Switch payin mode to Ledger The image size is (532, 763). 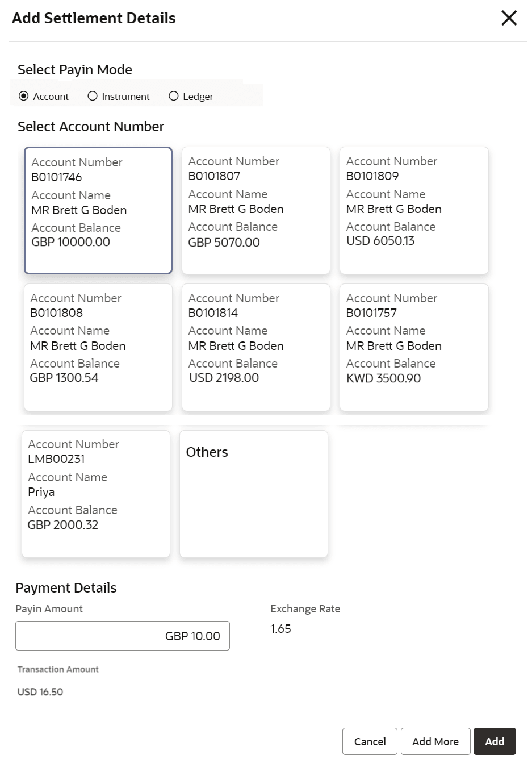click(174, 97)
